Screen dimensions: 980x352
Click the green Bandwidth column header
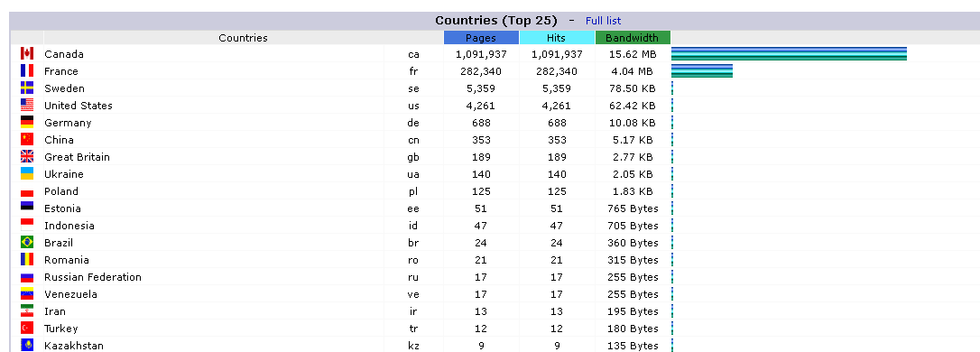click(632, 38)
